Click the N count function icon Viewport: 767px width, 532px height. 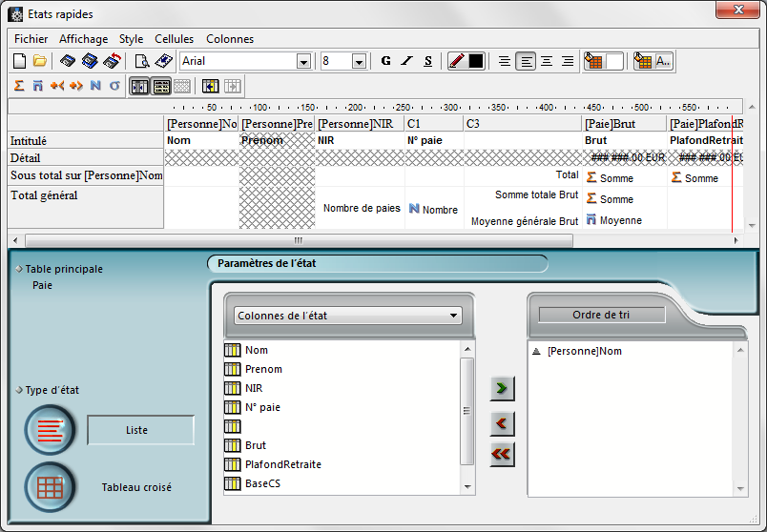pos(95,86)
